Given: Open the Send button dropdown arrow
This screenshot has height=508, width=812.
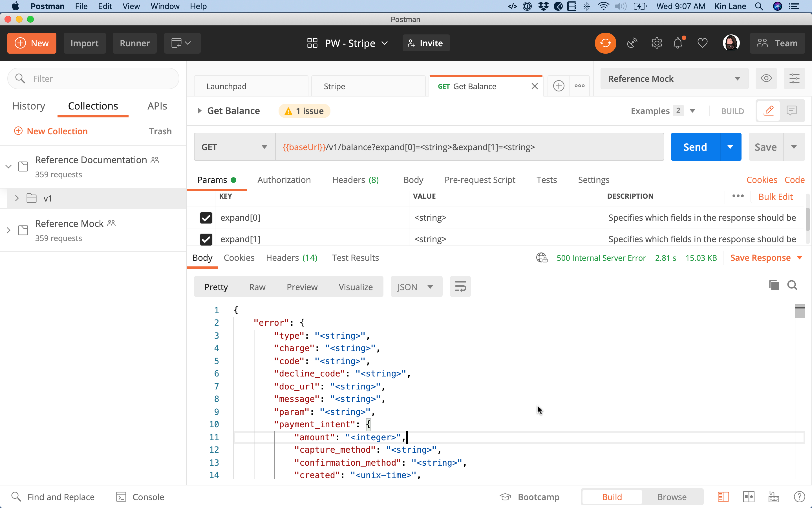Looking at the screenshot, I should point(730,147).
